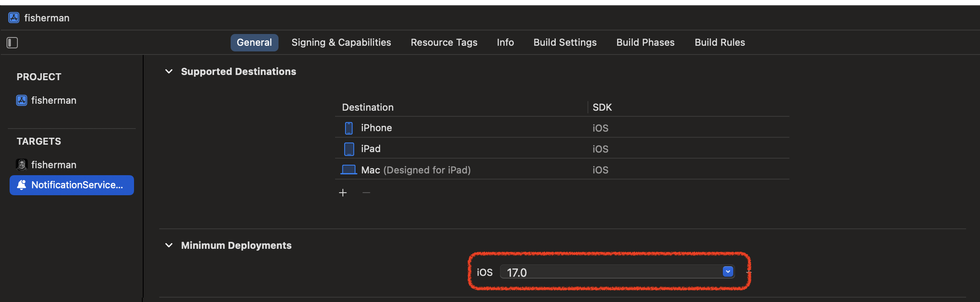This screenshot has height=302, width=980.
Task: Open the Build Settings tab
Action: coord(565,43)
